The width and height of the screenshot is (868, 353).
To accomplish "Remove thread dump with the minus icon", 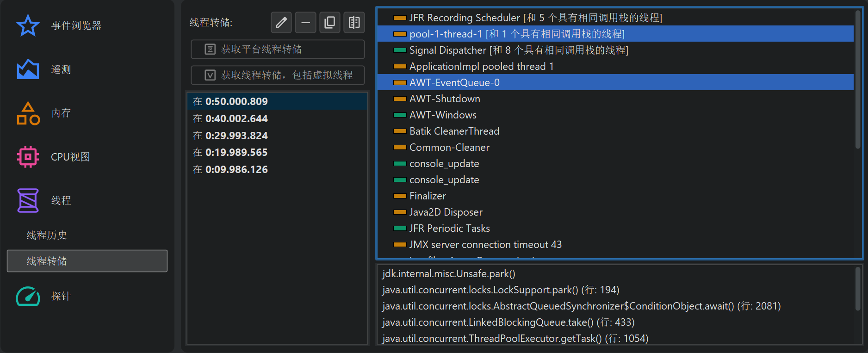I will 305,22.
